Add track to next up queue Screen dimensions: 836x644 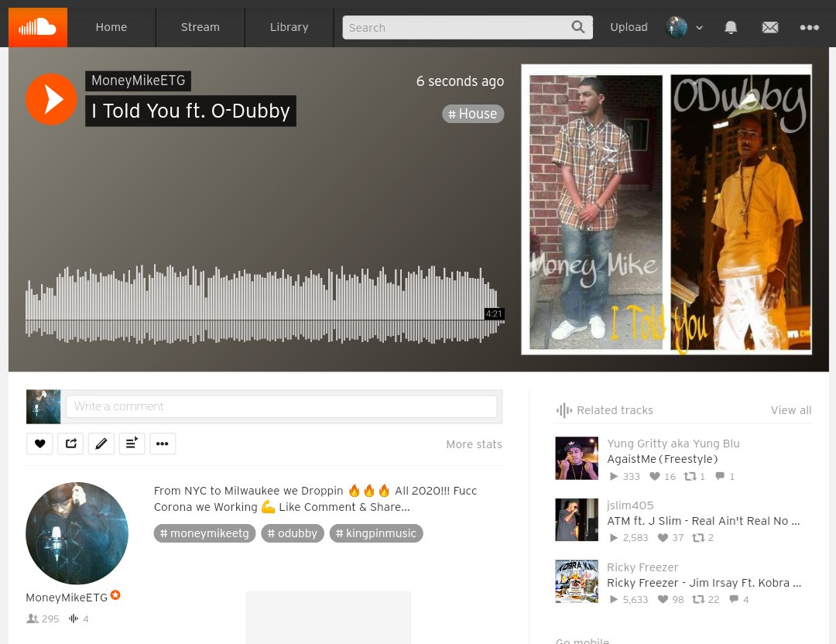pos(132,444)
